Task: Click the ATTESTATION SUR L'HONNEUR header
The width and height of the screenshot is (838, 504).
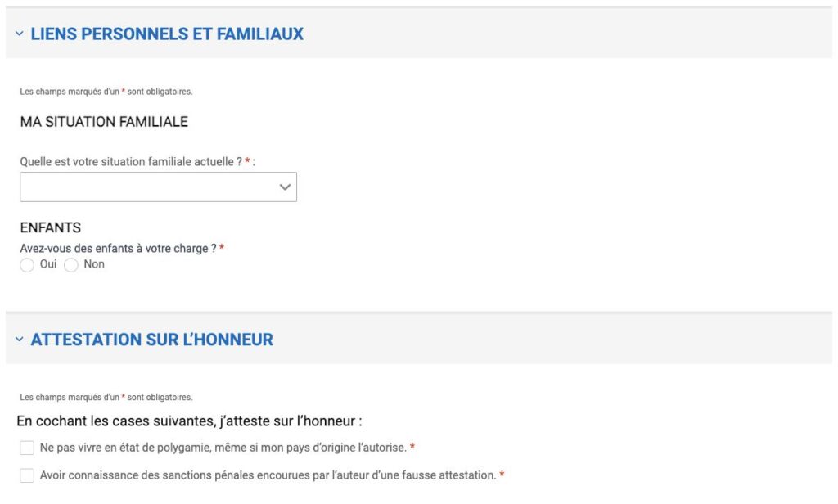Action: [151, 339]
